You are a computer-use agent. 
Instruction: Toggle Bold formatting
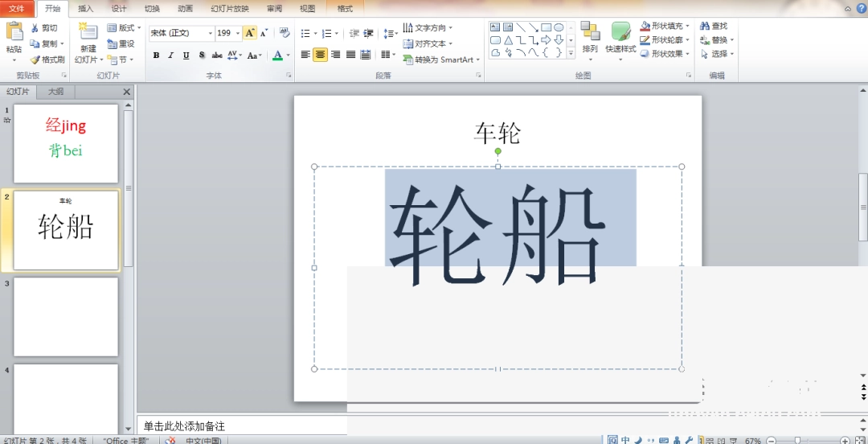[x=156, y=55]
